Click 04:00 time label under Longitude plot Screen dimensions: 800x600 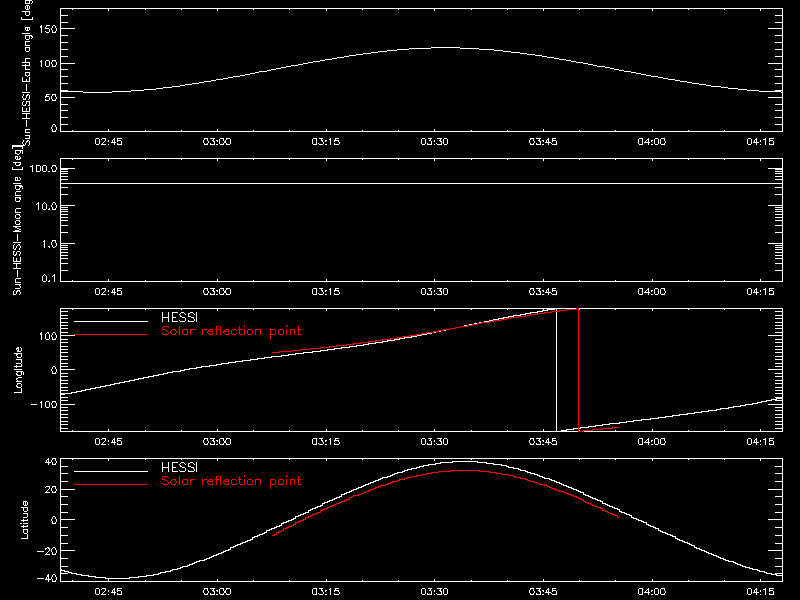(652, 442)
